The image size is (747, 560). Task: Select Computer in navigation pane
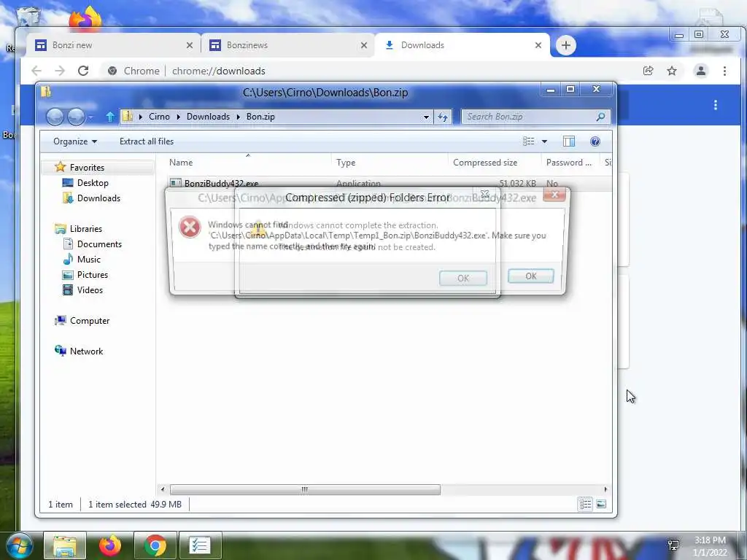pyautogui.click(x=90, y=321)
